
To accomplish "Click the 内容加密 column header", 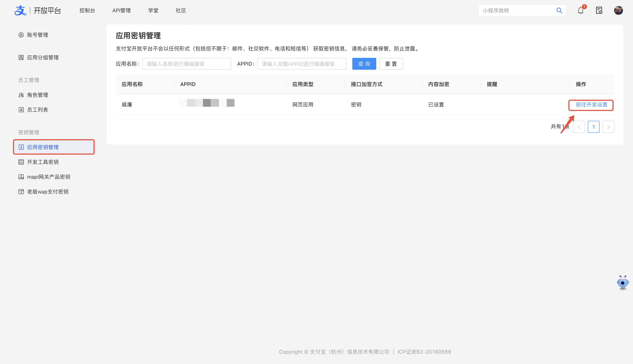I will coord(439,84).
